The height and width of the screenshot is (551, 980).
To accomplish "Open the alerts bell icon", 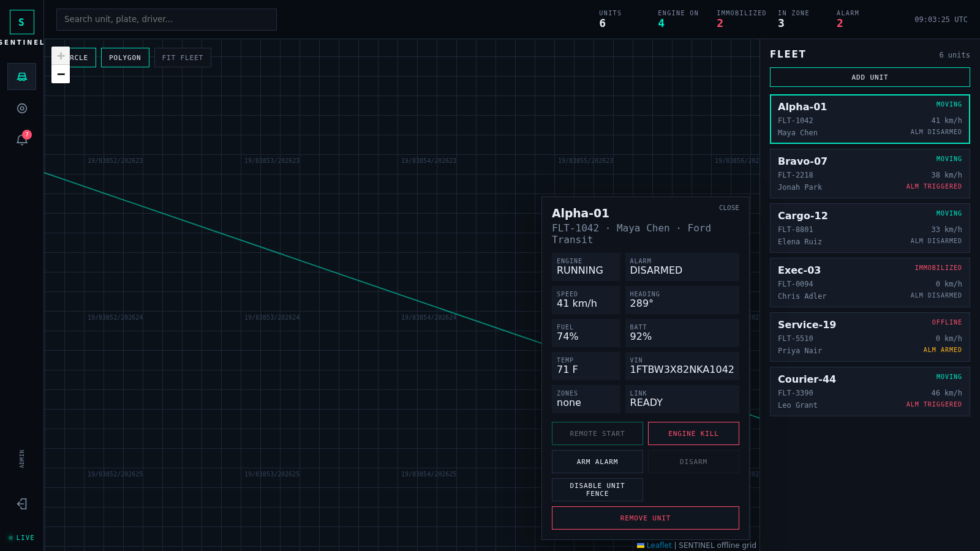I will pos(21,140).
